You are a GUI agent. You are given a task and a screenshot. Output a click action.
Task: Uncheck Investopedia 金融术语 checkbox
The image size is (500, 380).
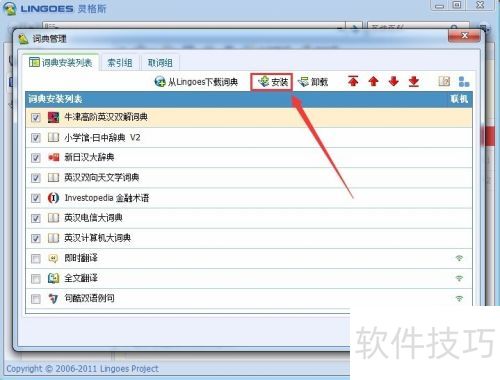click(35, 198)
